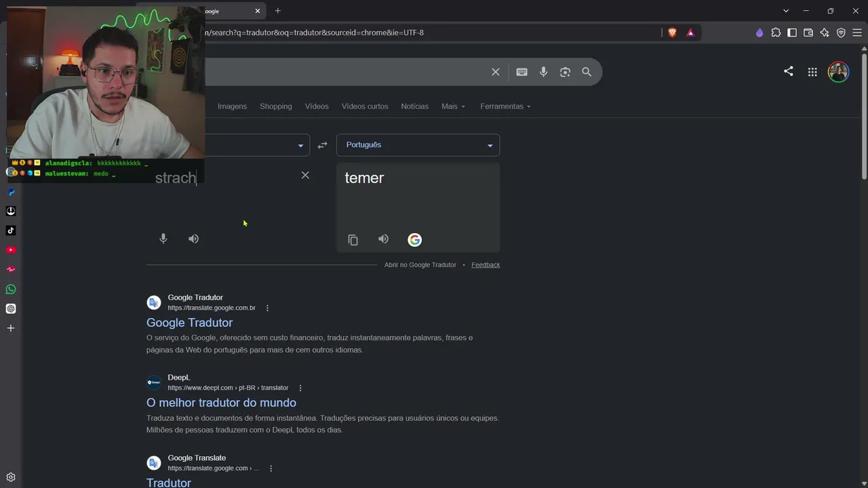Open the Google apps grid
Image resolution: width=868 pixels, height=488 pixels.
point(812,72)
